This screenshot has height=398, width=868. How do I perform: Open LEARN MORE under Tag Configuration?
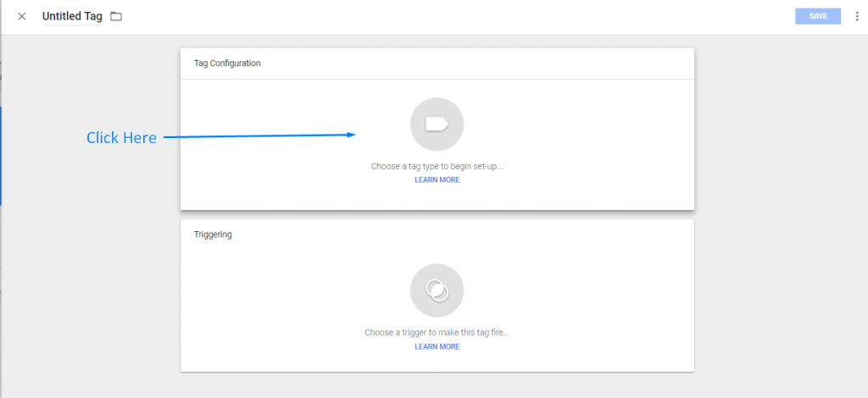pos(437,180)
